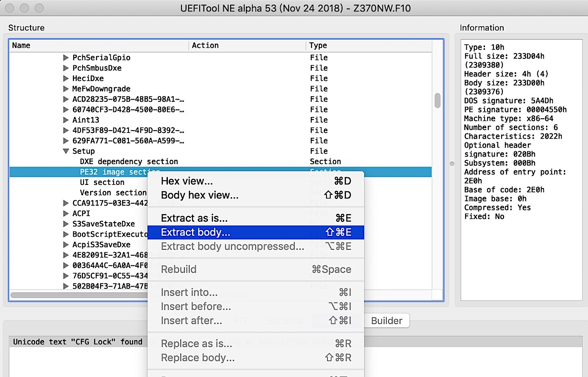Click Insert into... menu entry
Image resolution: width=588 pixels, height=377 pixels.
pyautogui.click(x=256, y=292)
